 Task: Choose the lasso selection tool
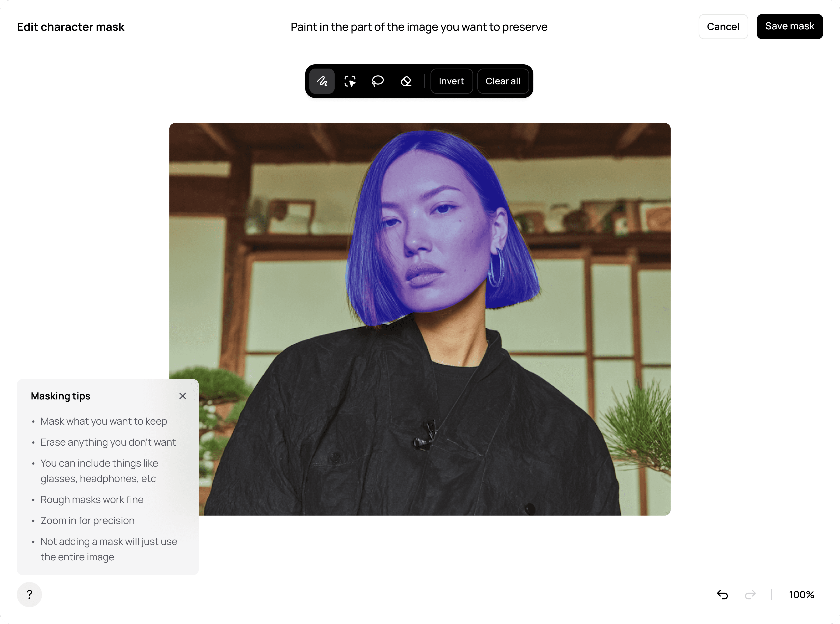click(378, 81)
